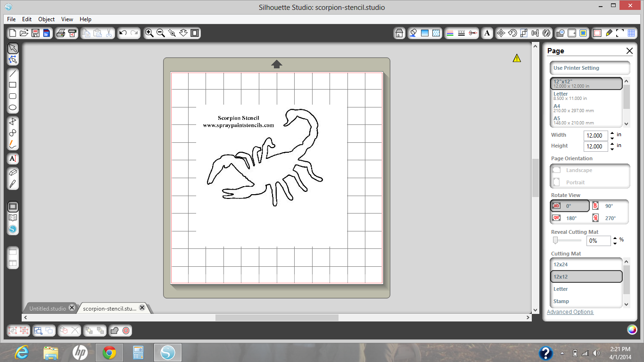The height and width of the screenshot is (362, 644).
Task: Open the Fill Gradient panel icon
Action: [425, 33]
